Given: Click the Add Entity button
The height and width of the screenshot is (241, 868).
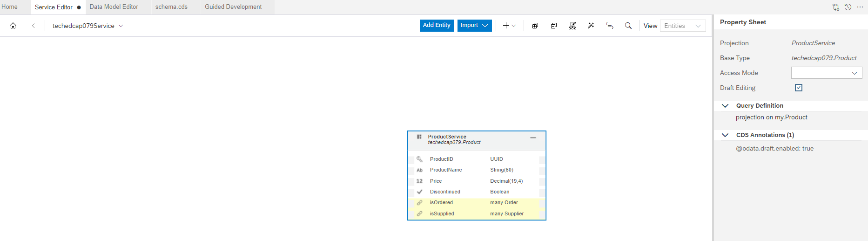Looking at the screenshot, I should pos(437,26).
